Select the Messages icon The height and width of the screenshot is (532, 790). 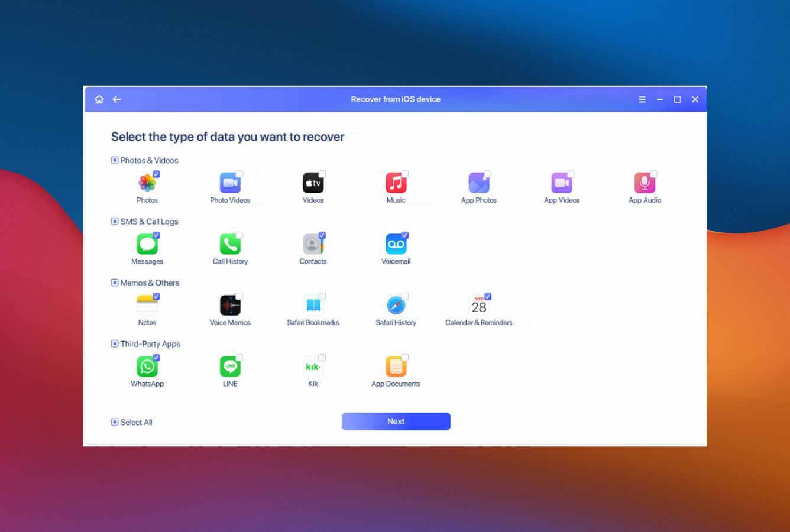(147, 244)
